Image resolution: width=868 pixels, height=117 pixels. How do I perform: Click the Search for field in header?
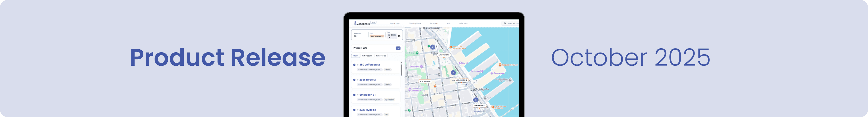pyautogui.click(x=512, y=24)
